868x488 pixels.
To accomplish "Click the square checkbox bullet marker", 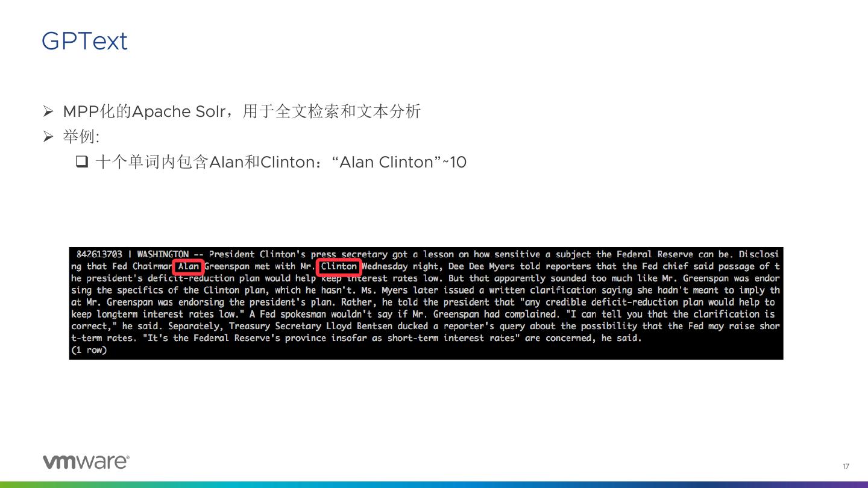I will tap(83, 161).
